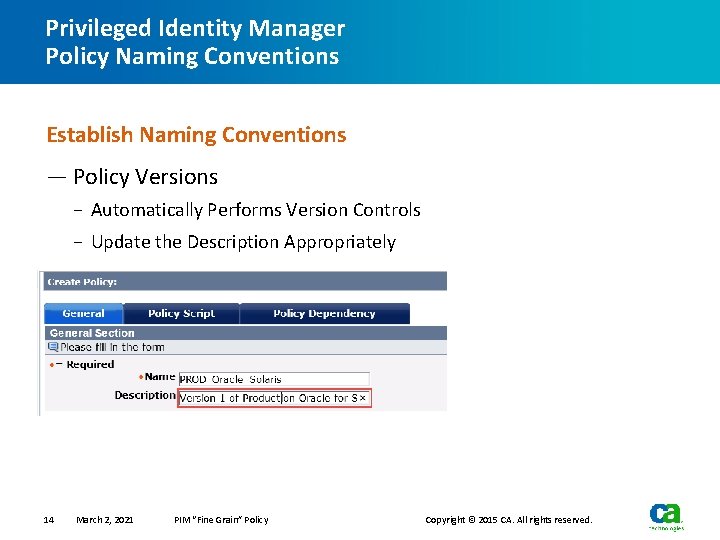Click 'Update the Description Appropriately' line
Image resolution: width=720 pixels, height=540 pixels.
(x=243, y=242)
